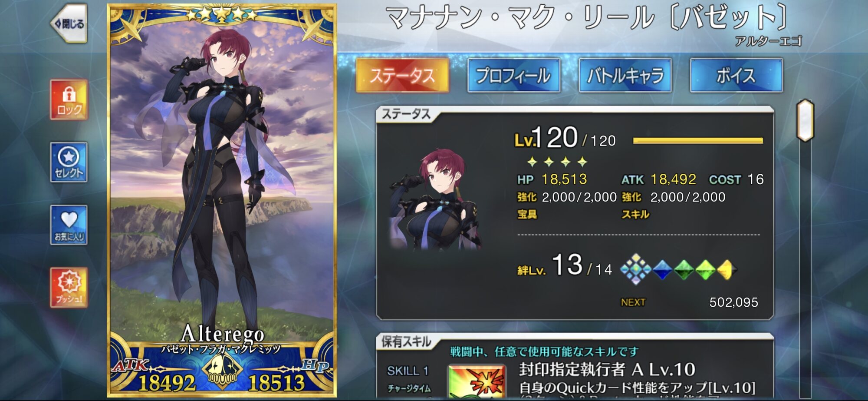This screenshot has width=868, height=401.
Task: Open the バトルキャラ tab
Action: click(625, 76)
